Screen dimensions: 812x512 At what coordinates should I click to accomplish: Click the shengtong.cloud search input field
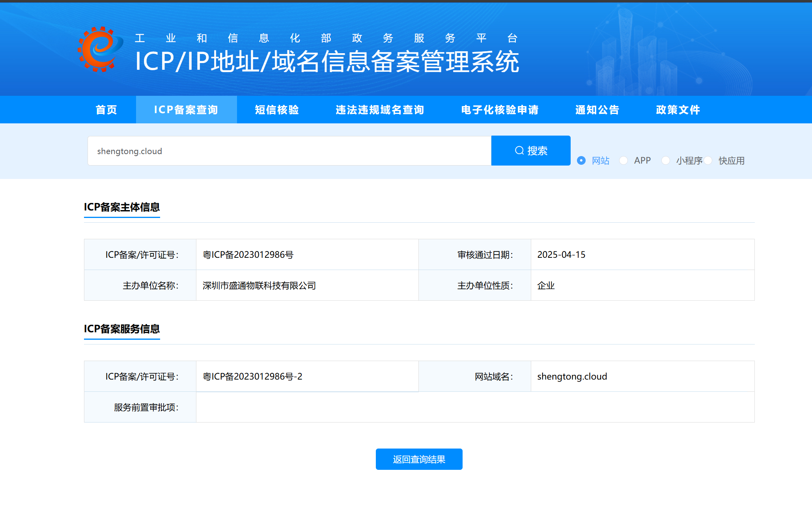[289, 151]
